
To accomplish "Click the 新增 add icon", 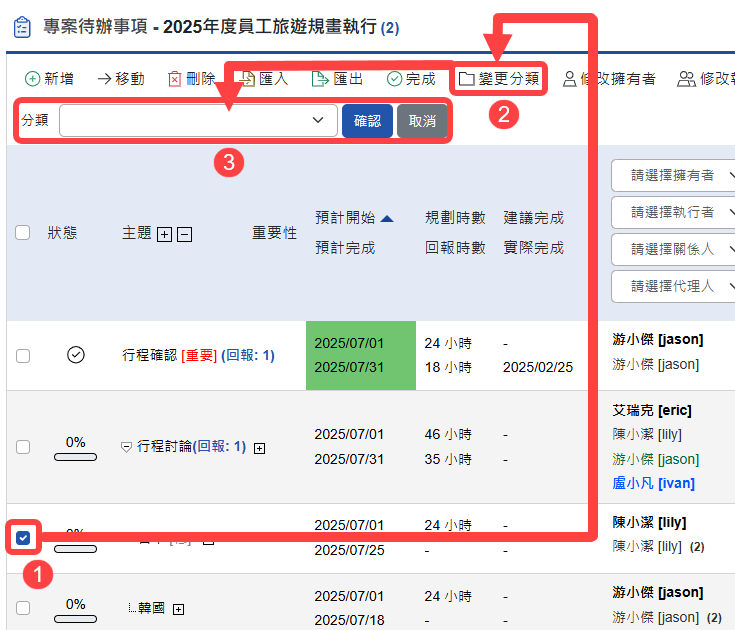I will point(32,79).
